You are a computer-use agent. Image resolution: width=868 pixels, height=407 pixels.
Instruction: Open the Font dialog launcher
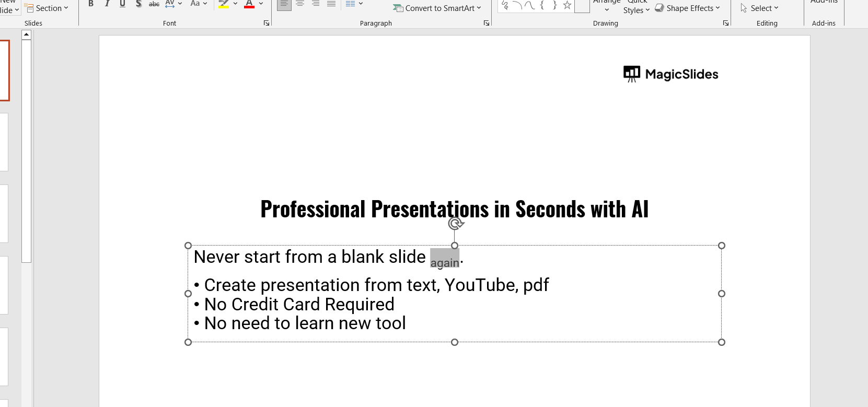click(267, 23)
